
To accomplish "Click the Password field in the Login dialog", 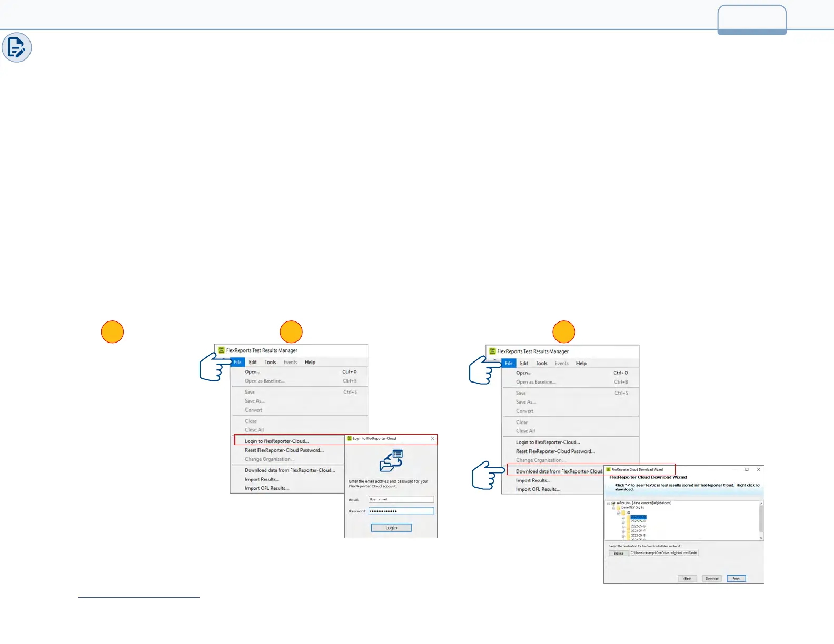I will point(401,511).
